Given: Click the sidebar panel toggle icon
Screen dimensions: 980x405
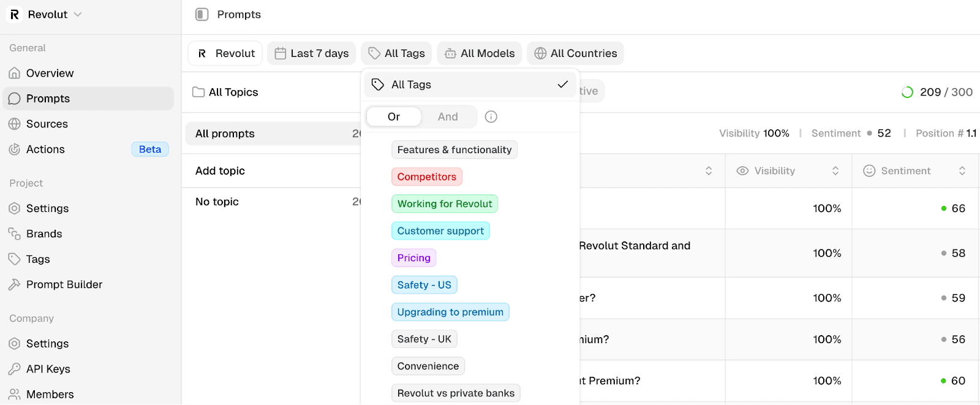Looking at the screenshot, I should pyautogui.click(x=202, y=14).
